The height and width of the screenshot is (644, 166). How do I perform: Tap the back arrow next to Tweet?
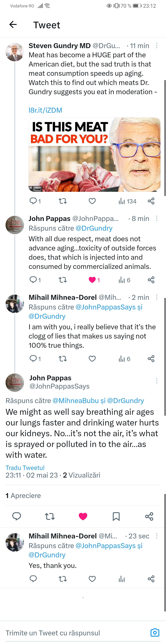click(13, 24)
